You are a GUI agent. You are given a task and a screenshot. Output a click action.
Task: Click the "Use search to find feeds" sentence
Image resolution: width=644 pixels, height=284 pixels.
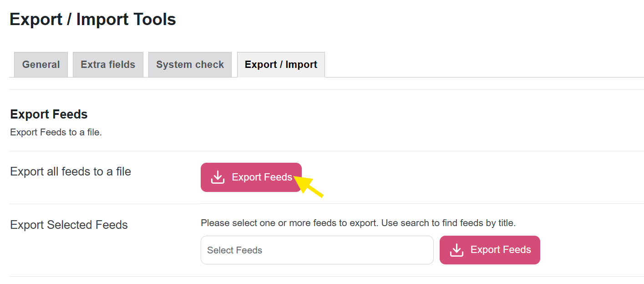tap(448, 223)
